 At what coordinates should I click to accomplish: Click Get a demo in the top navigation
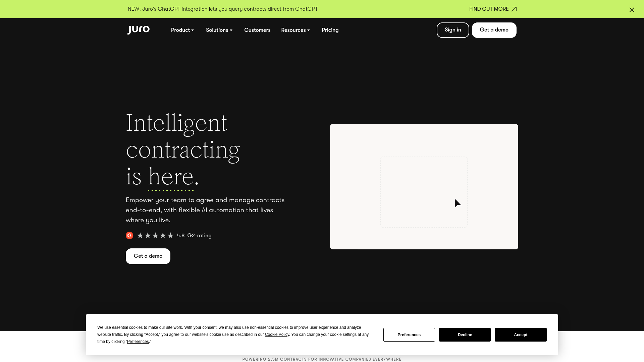click(494, 30)
